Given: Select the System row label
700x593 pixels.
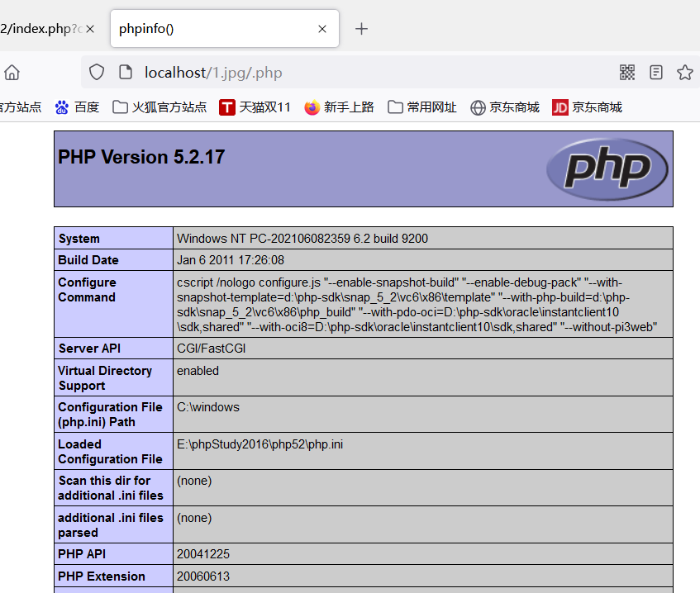Looking at the screenshot, I should [x=79, y=238].
